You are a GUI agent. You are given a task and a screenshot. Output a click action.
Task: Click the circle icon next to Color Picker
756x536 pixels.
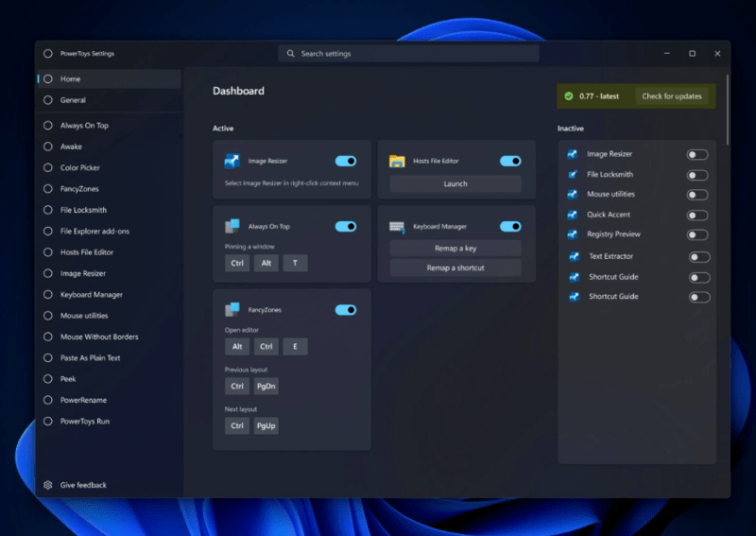48,167
